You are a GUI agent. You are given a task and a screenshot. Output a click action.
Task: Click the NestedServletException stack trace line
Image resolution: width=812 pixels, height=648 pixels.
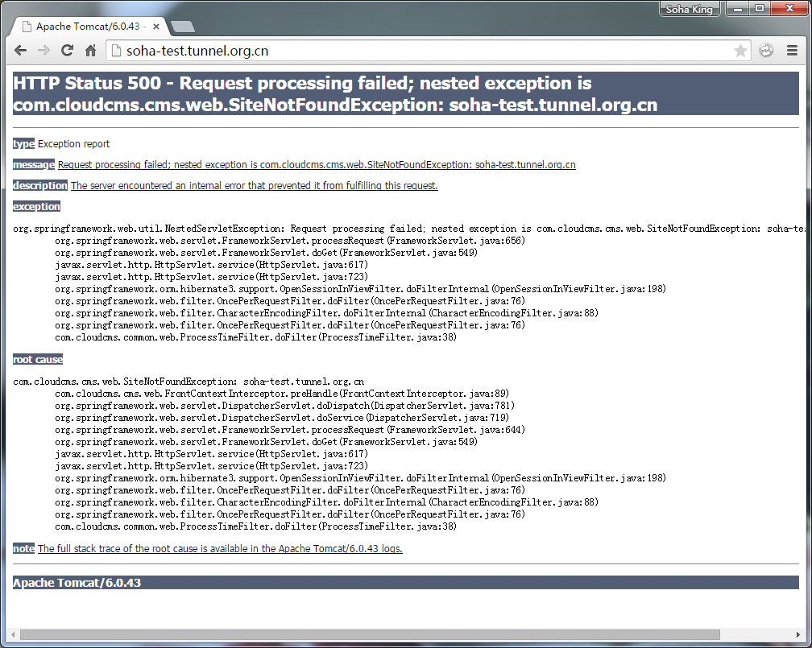409,229
